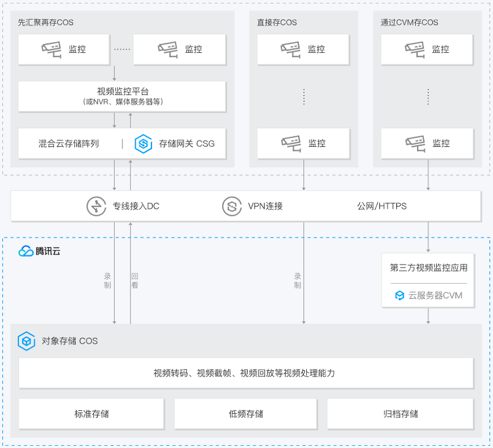
Task: Click the 录制 label beside the 回看 arrow
Action: pos(107,281)
